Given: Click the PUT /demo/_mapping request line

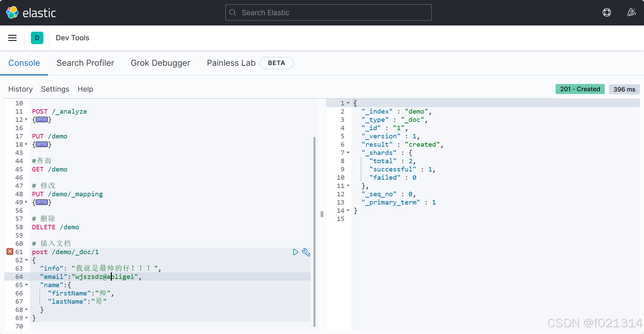Looking at the screenshot, I should click(x=67, y=194).
